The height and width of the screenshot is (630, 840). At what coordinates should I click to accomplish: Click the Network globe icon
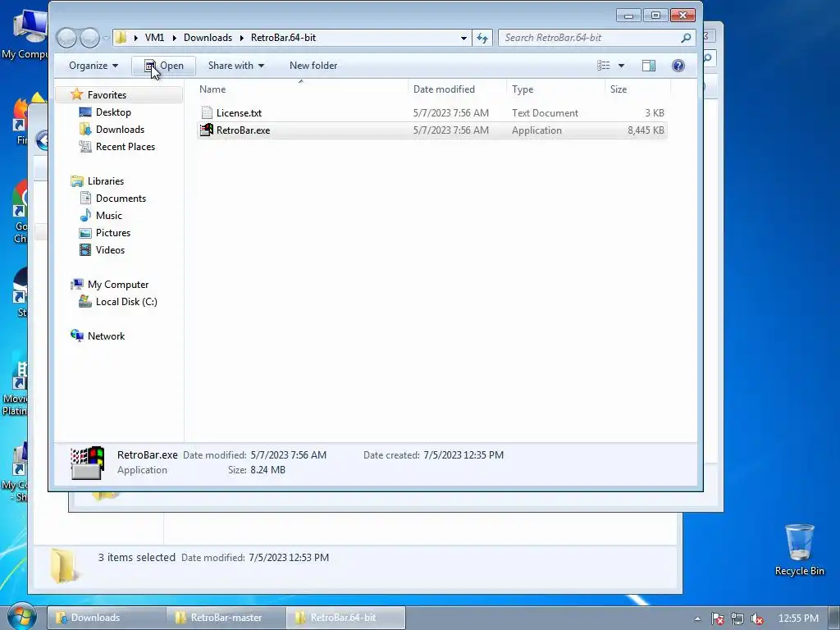pyautogui.click(x=77, y=336)
